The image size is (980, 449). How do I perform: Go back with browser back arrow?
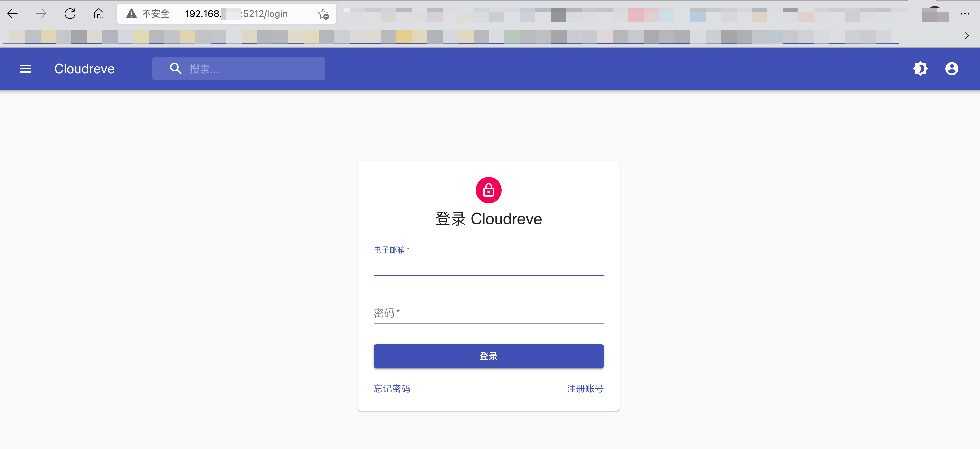click(x=12, y=14)
